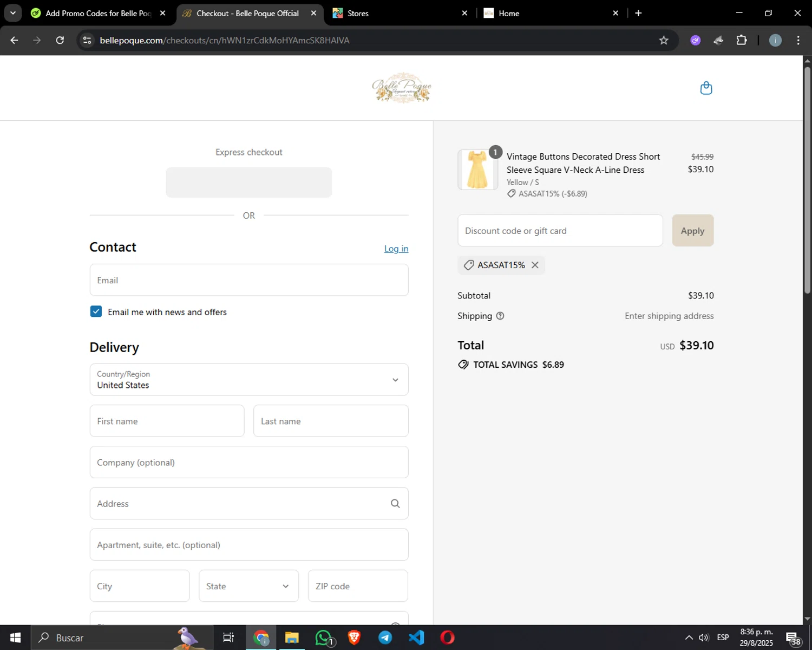Viewport: 812px width, 650px height.
Task: Click the Log in link
Action: (x=396, y=249)
